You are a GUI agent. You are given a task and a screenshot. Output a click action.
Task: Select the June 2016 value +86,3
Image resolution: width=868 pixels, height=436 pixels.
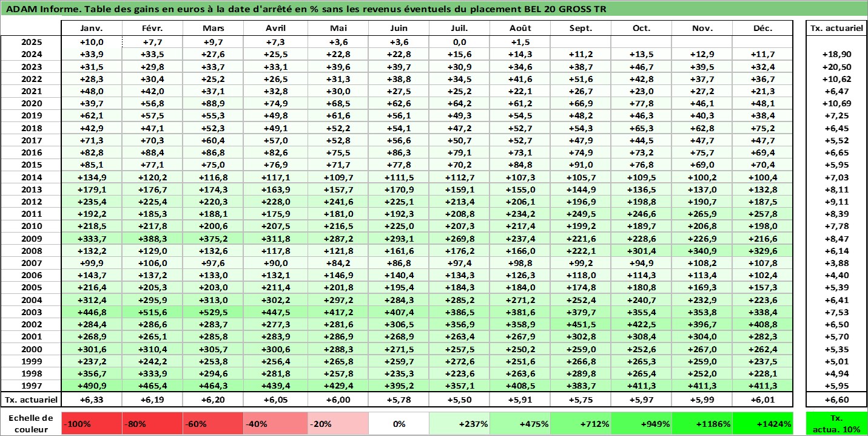pos(399,152)
